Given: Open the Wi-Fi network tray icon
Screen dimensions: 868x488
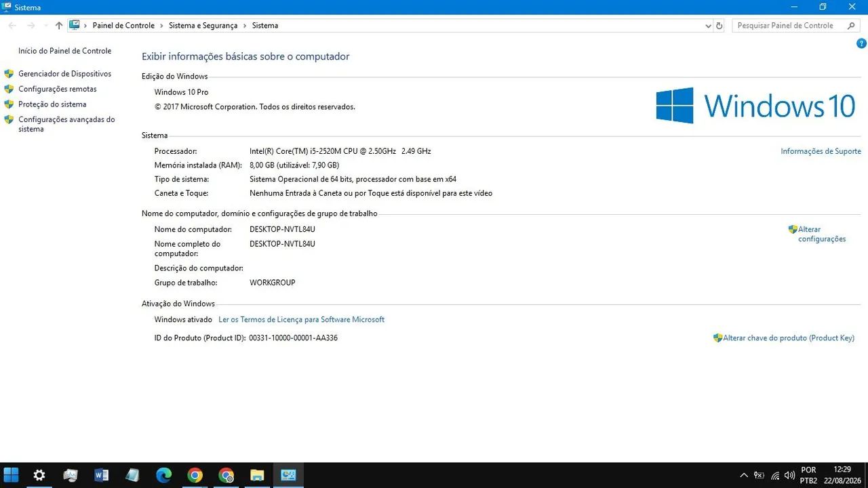Looking at the screenshot, I should tap(775, 475).
